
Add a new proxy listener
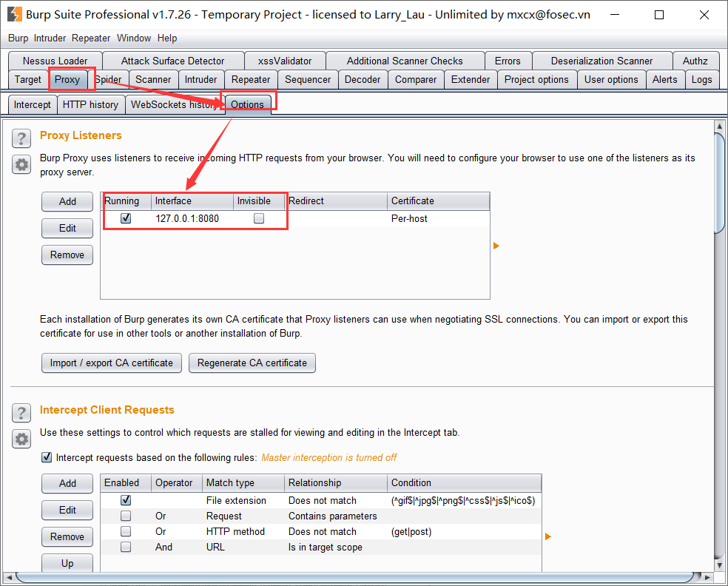click(x=67, y=201)
